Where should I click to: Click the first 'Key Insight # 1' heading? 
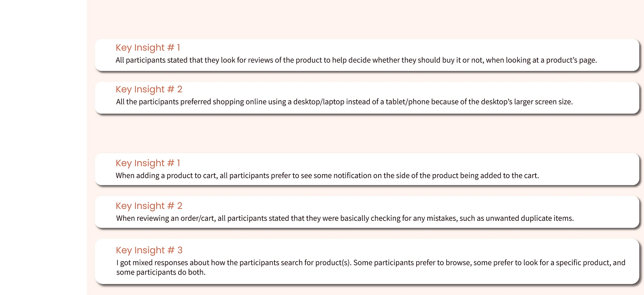tap(148, 48)
